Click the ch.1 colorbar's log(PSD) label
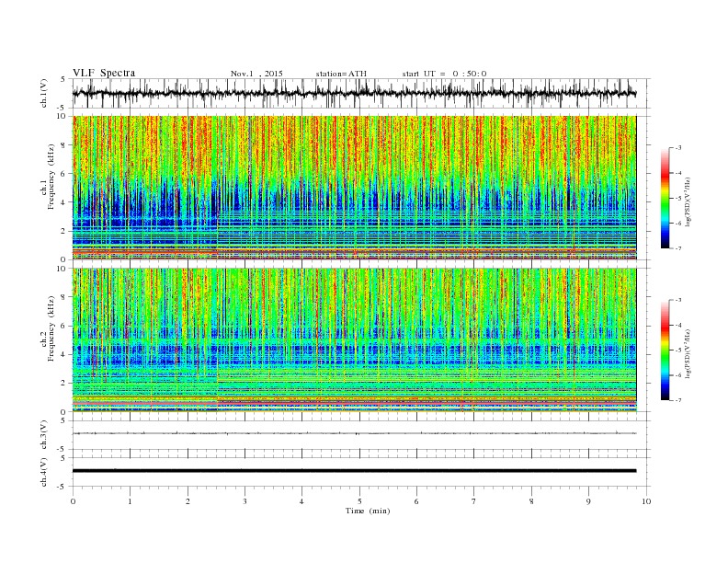 (689, 201)
